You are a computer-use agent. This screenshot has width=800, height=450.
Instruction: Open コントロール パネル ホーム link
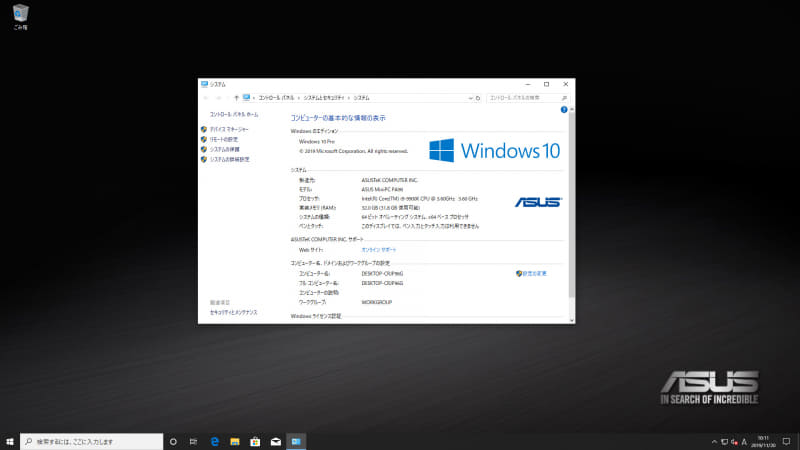[234, 115]
